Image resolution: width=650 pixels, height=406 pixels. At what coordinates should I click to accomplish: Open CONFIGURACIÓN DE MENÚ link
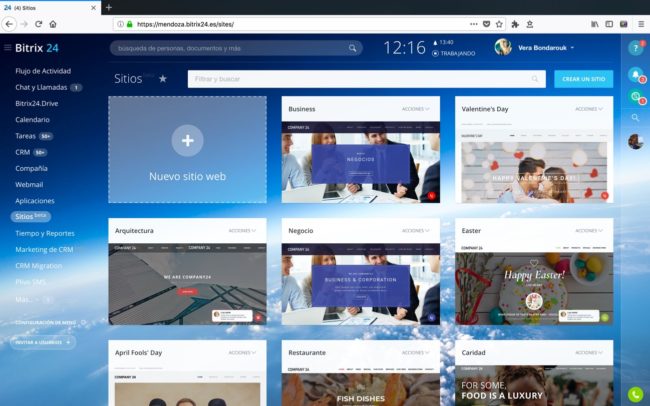click(46, 322)
